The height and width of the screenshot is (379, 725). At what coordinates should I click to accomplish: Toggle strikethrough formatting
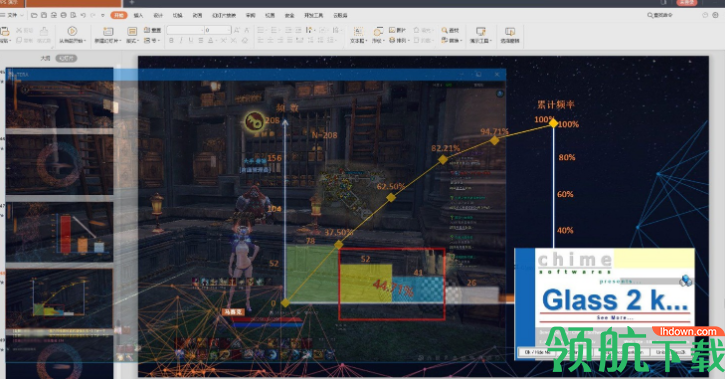(200, 41)
